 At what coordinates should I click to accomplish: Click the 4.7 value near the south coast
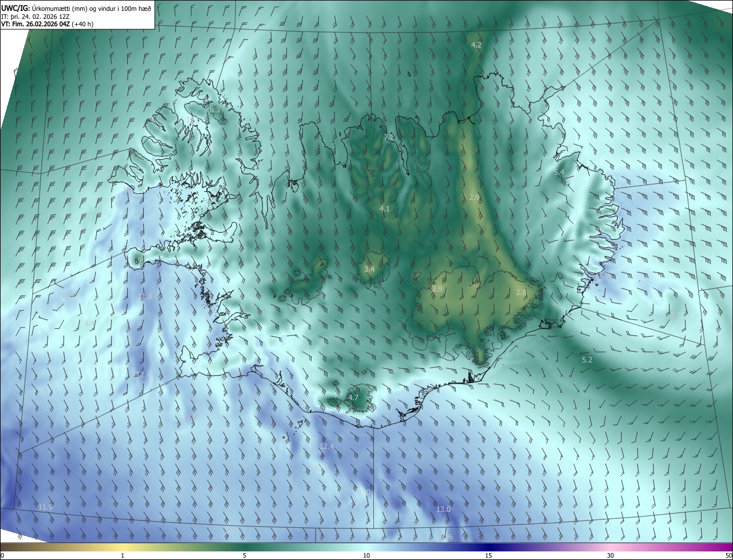[x=353, y=397]
